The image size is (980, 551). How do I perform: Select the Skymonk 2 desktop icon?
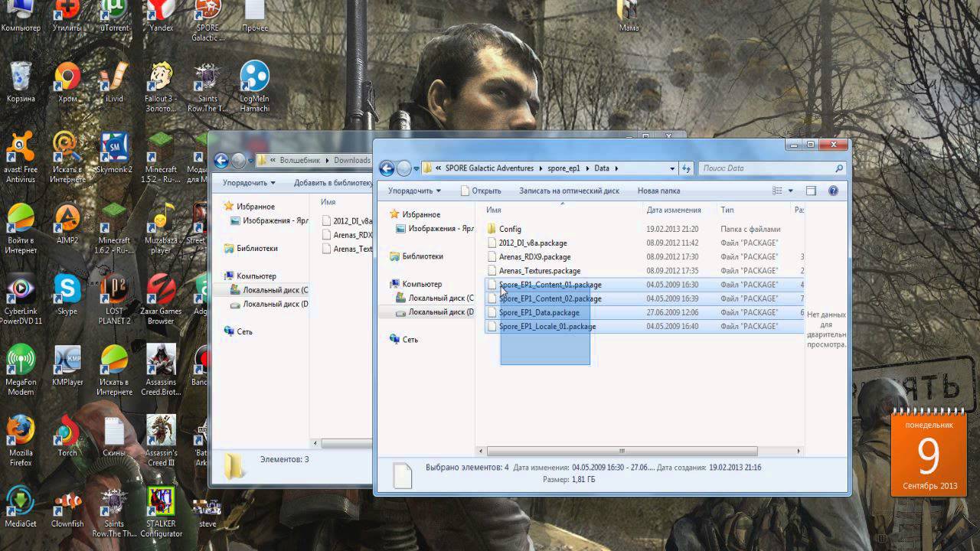114,152
